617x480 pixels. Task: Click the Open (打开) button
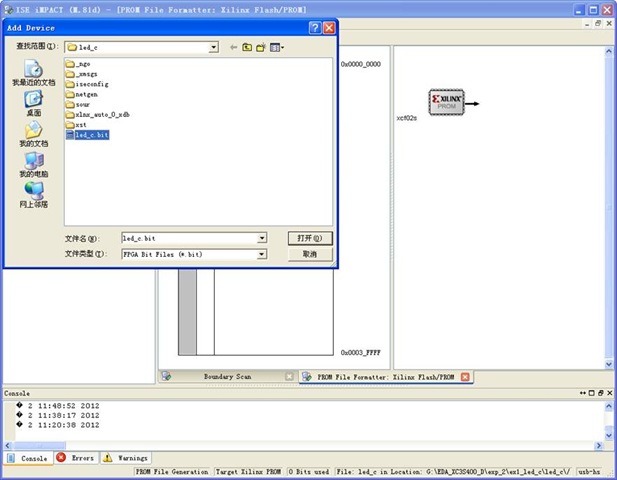tap(309, 238)
